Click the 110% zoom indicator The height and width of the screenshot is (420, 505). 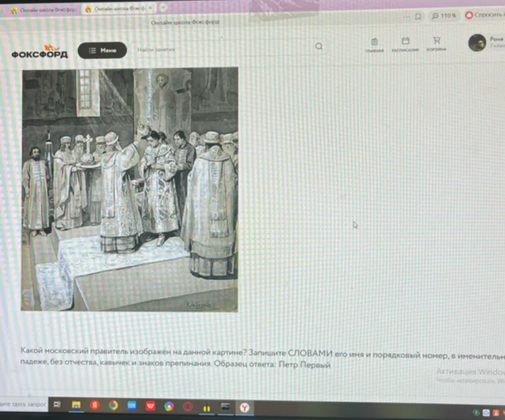[x=444, y=15]
